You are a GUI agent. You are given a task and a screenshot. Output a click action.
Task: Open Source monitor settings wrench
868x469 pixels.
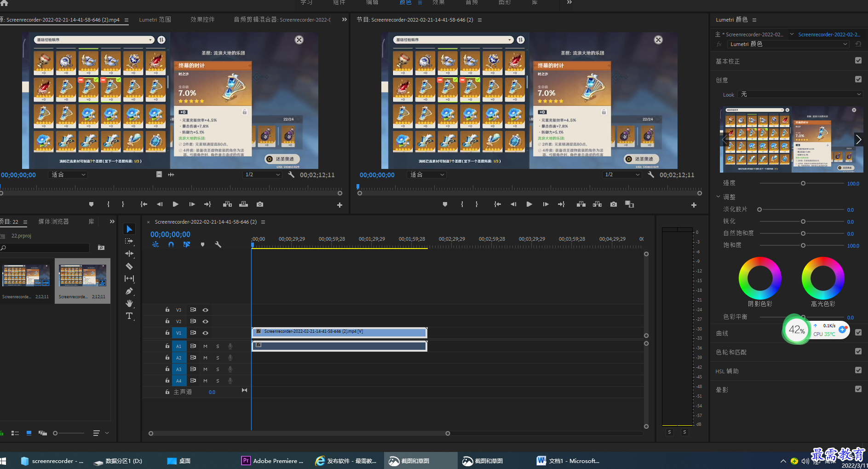click(291, 174)
